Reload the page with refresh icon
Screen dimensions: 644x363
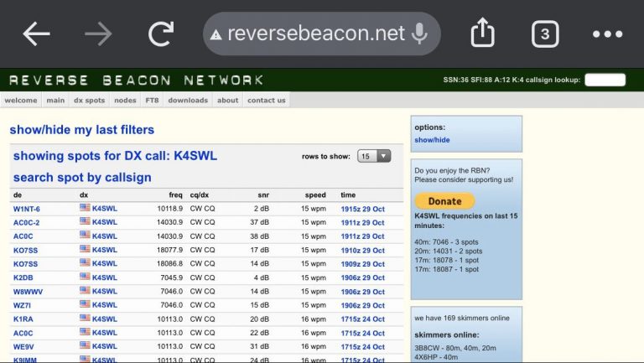(161, 34)
